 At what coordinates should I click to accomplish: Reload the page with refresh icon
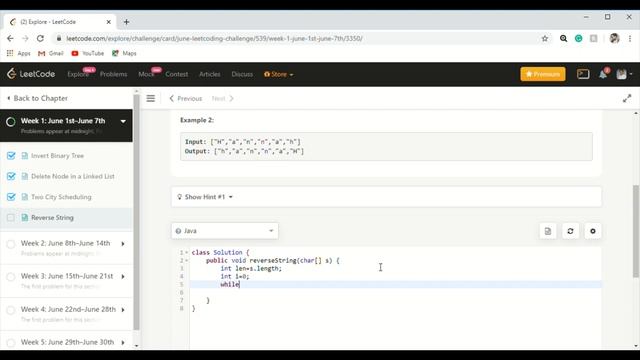point(40,38)
